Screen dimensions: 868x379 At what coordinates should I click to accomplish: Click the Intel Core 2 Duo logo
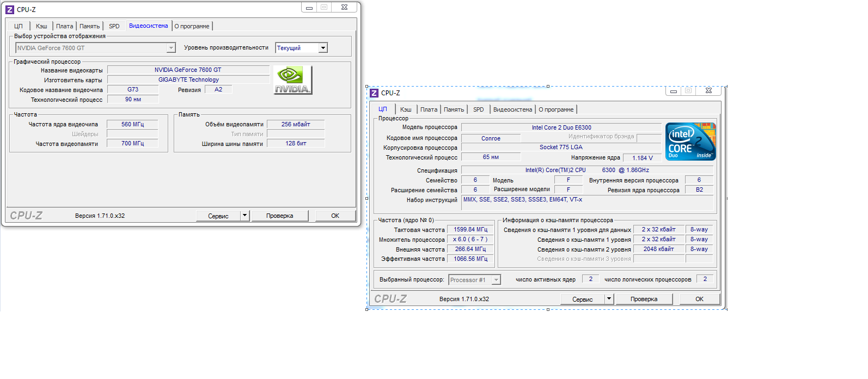coord(690,142)
